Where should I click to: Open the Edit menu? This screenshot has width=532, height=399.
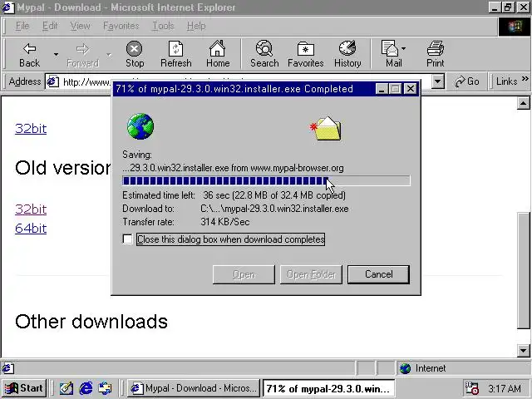tap(50, 26)
